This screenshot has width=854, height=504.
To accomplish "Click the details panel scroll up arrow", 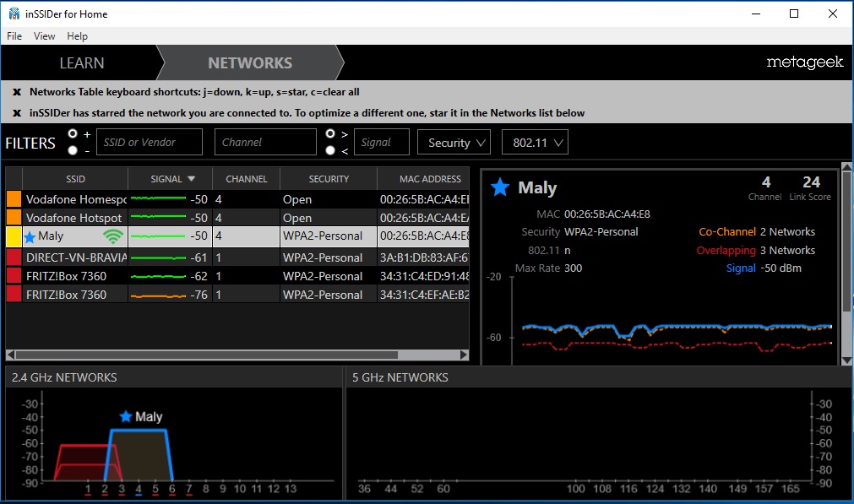I will click(x=846, y=166).
